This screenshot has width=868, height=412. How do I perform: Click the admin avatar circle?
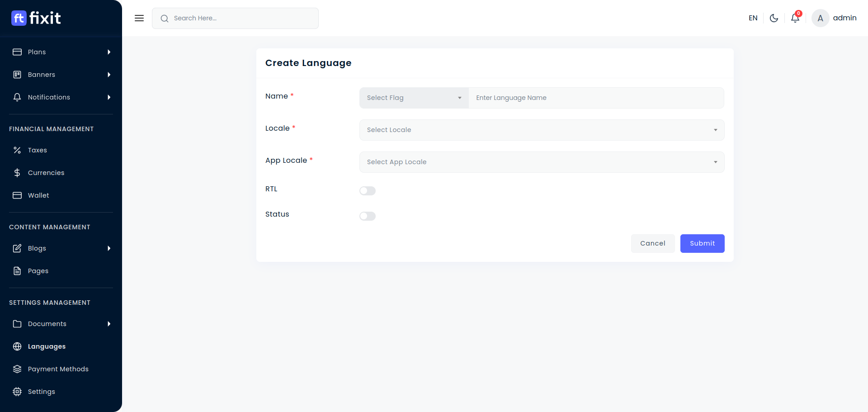click(x=821, y=18)
